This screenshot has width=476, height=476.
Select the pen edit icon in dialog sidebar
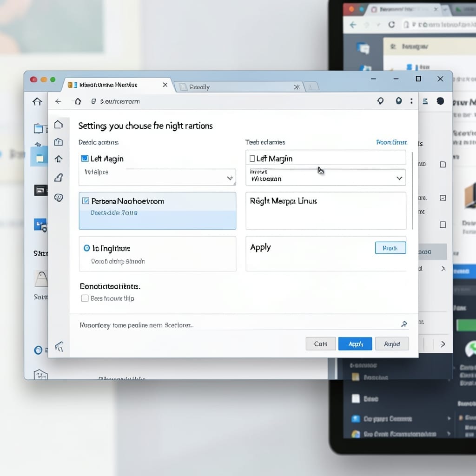point(59,178)
